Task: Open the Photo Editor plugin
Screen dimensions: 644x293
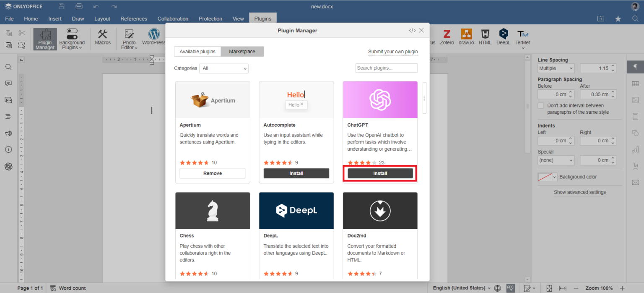Action: 129,38
